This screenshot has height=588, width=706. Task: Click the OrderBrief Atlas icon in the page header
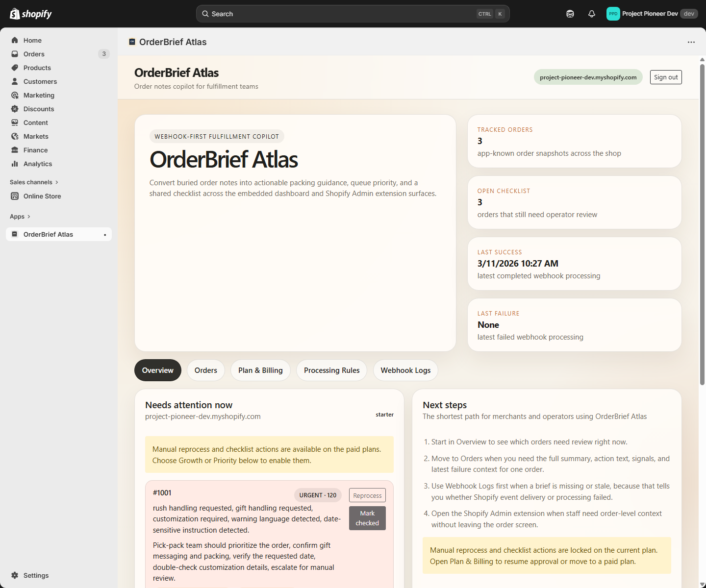pyautogui.click(x=132, y=42)
